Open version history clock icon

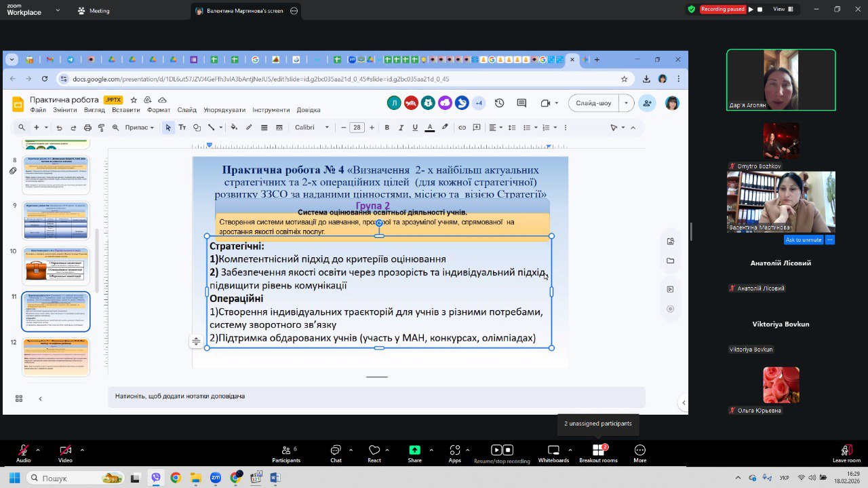pyautogui.click(x=499, y=103)
